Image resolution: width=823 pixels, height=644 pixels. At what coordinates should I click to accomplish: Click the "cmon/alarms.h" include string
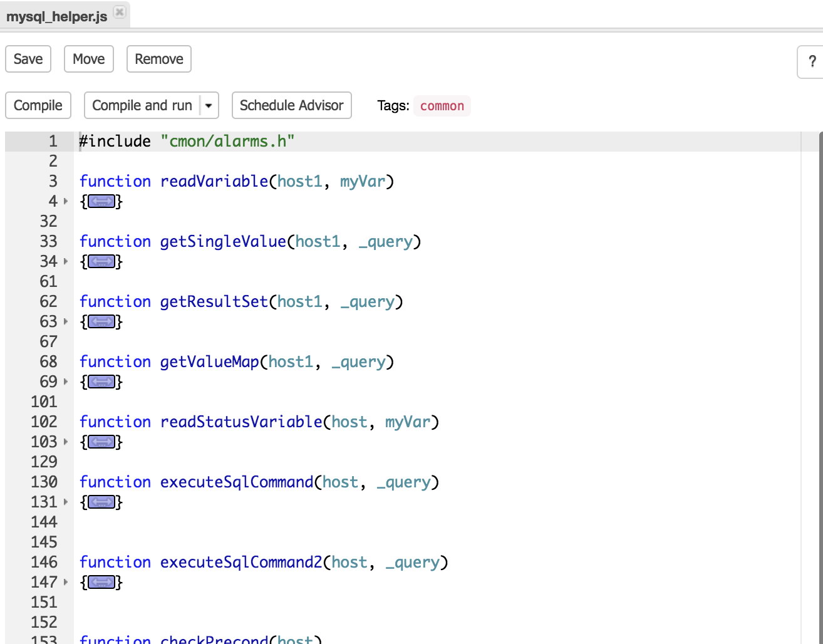point(227,141)
